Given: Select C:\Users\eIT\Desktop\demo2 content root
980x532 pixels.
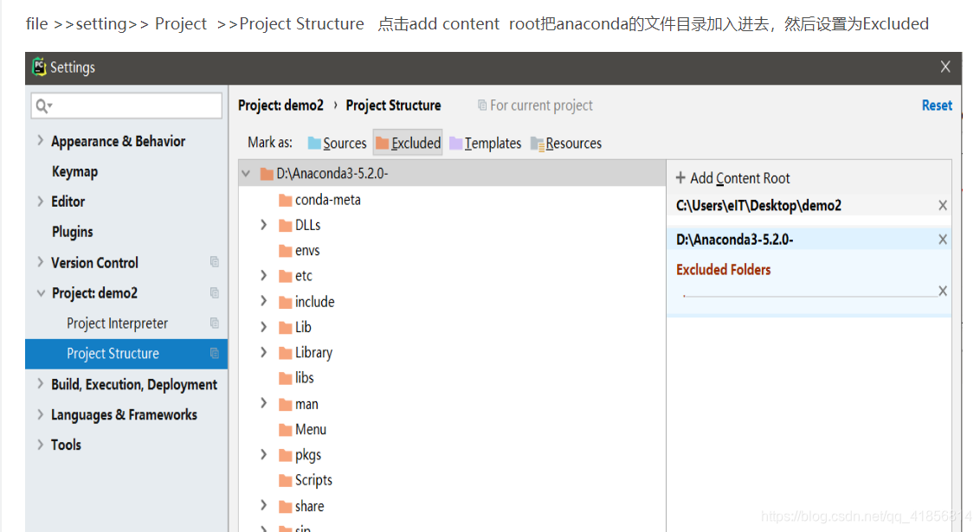Looking at the screenshot, I should [x=758, y=205].
